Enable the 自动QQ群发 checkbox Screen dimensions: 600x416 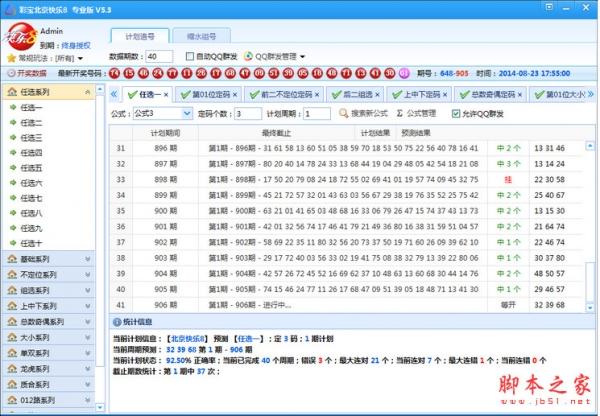click(x=190, y=56)
